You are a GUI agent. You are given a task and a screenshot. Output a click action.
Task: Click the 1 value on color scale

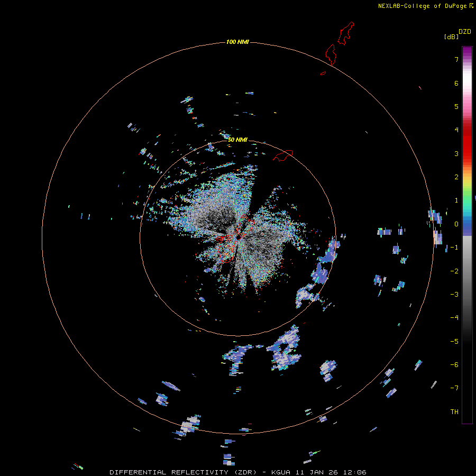456,200
